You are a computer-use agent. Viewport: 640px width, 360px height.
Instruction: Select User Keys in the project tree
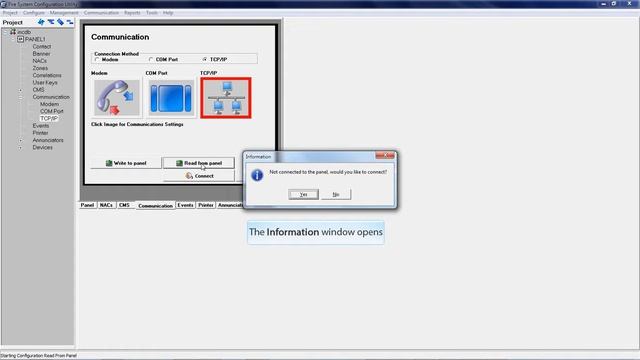click(45, 82)
